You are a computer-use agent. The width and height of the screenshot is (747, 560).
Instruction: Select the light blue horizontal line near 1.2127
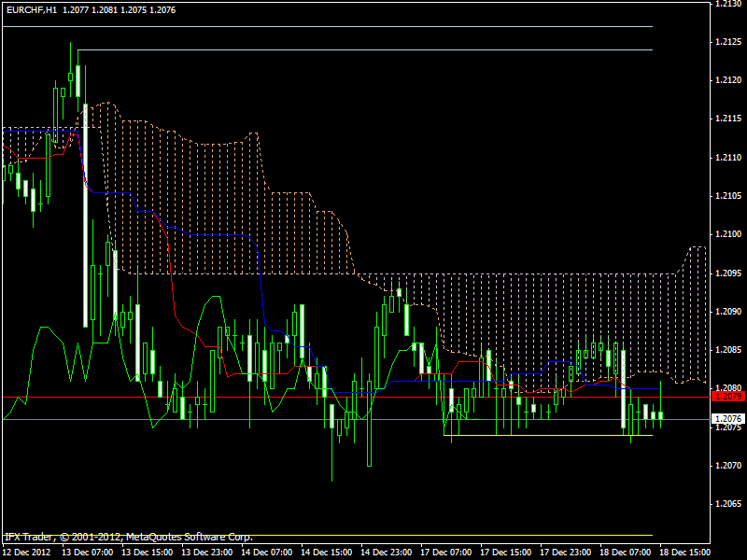coord(328,27)
